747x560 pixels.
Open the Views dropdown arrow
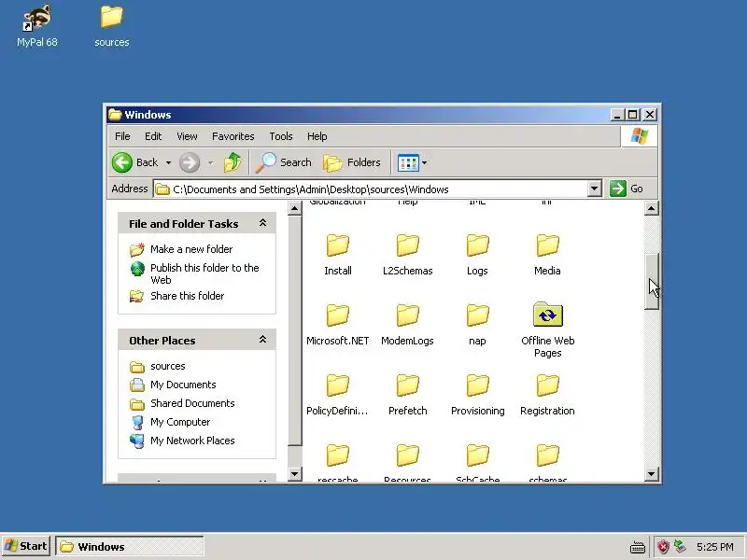click(424, 162)
